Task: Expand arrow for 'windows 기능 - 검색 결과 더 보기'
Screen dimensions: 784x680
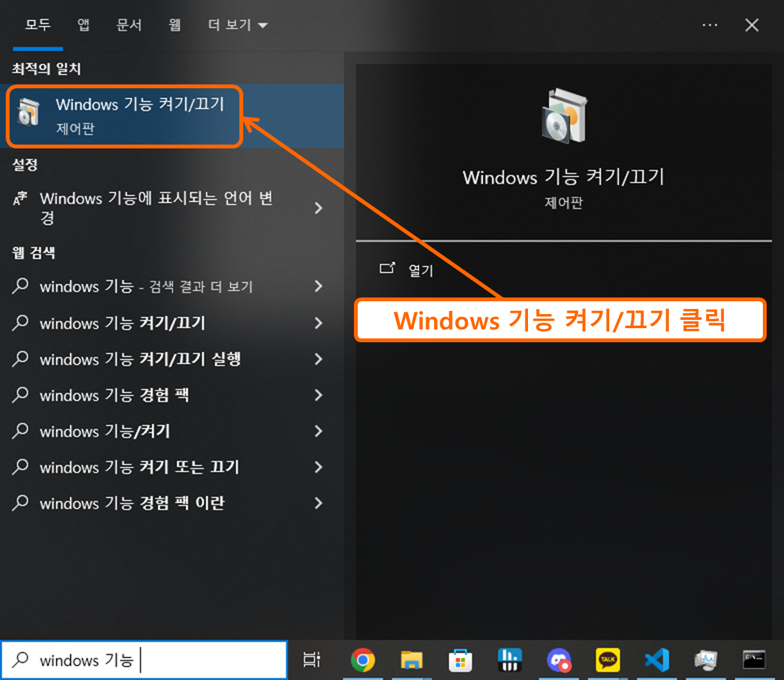Action: (x=319, y=286)
